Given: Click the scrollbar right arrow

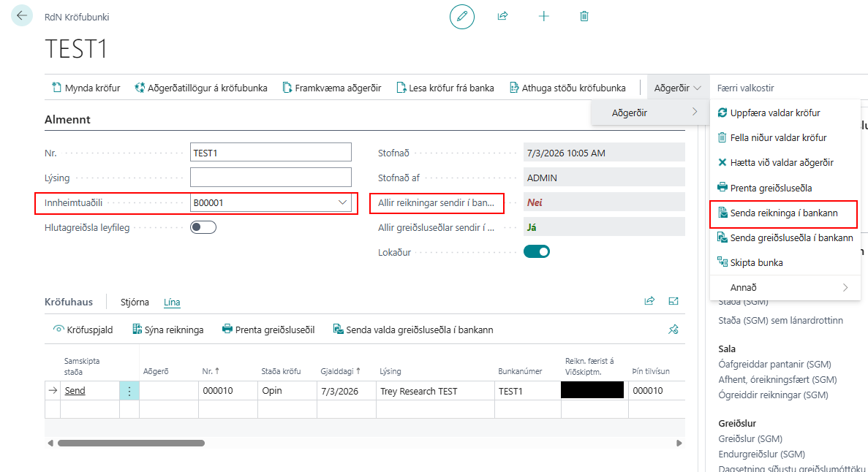Looking at the screenshot, I should pos(679,444).
